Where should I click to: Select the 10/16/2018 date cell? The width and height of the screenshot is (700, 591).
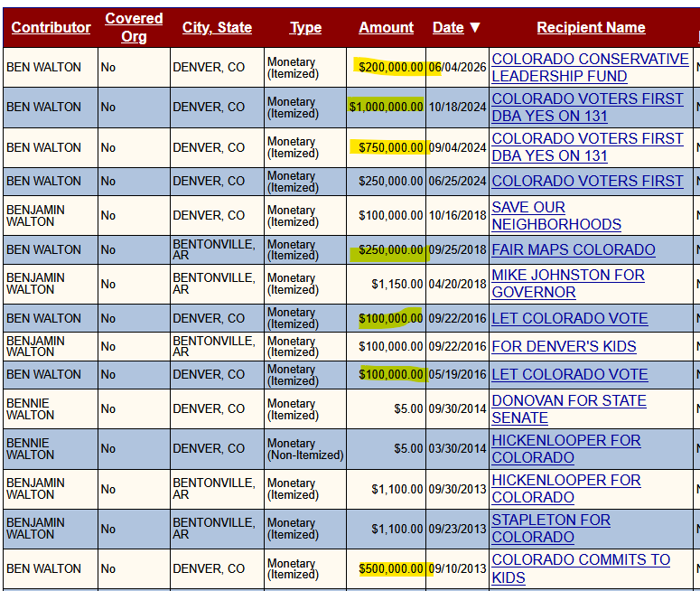(458, 215)
